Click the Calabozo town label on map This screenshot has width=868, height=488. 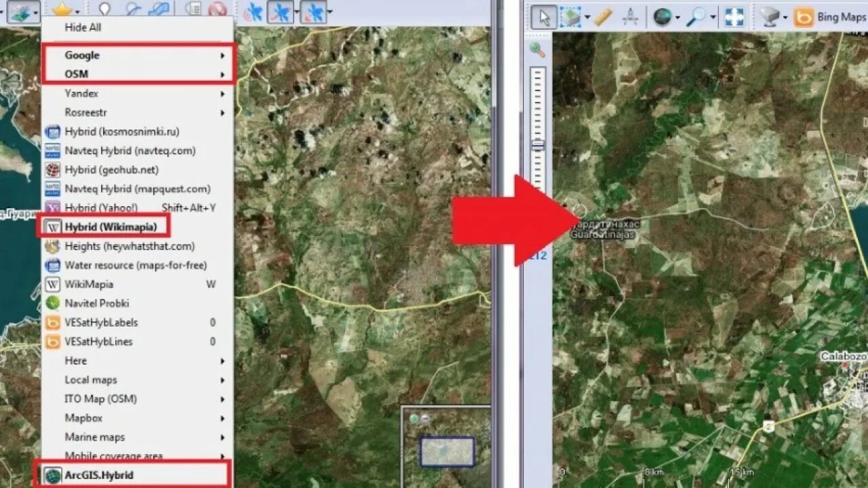tap(844, 356)
